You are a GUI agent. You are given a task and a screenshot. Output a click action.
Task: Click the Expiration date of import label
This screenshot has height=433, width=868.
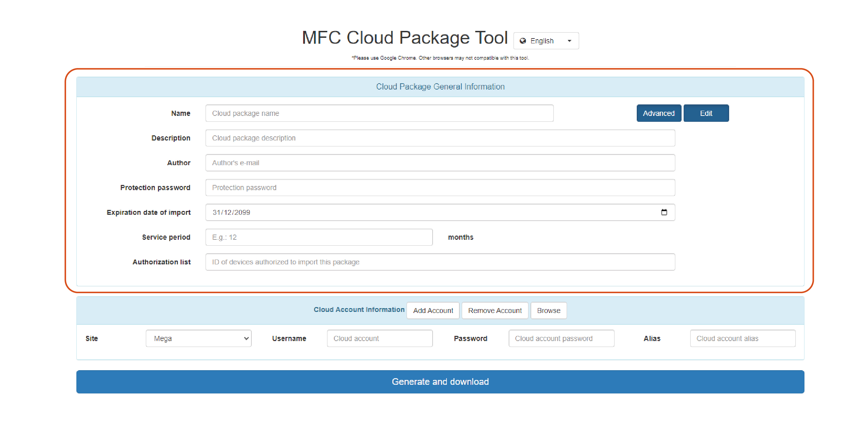coord(149,212)
